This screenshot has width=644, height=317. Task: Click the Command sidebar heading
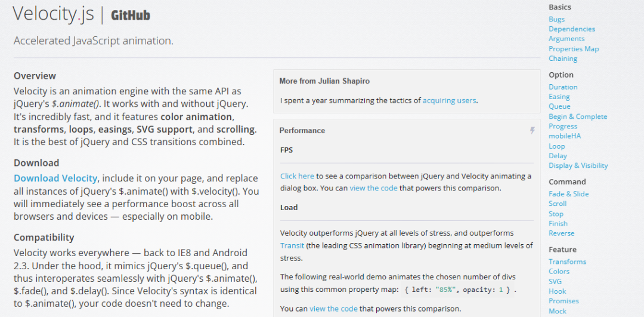(567, 182)
